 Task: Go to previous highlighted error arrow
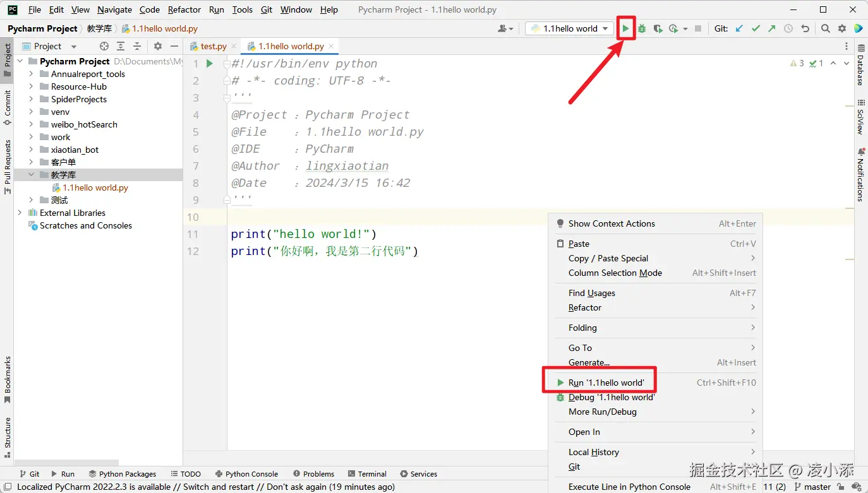point(833,63)
